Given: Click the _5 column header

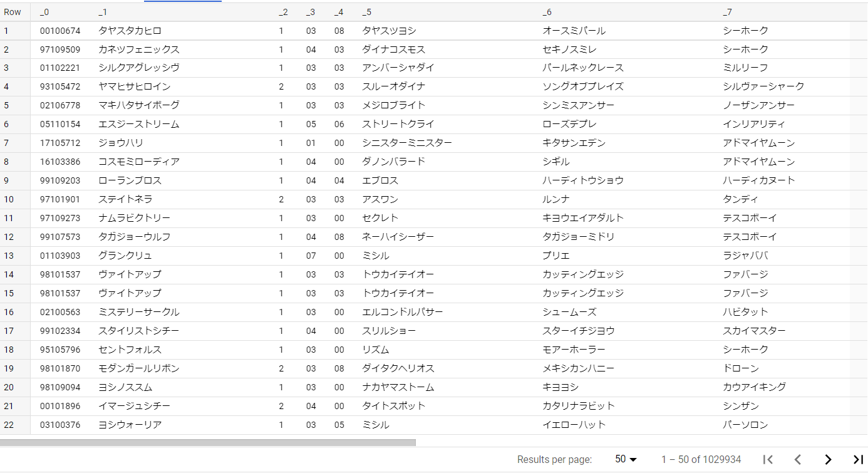Looking at the screenshot, I should tap(367, 12).
